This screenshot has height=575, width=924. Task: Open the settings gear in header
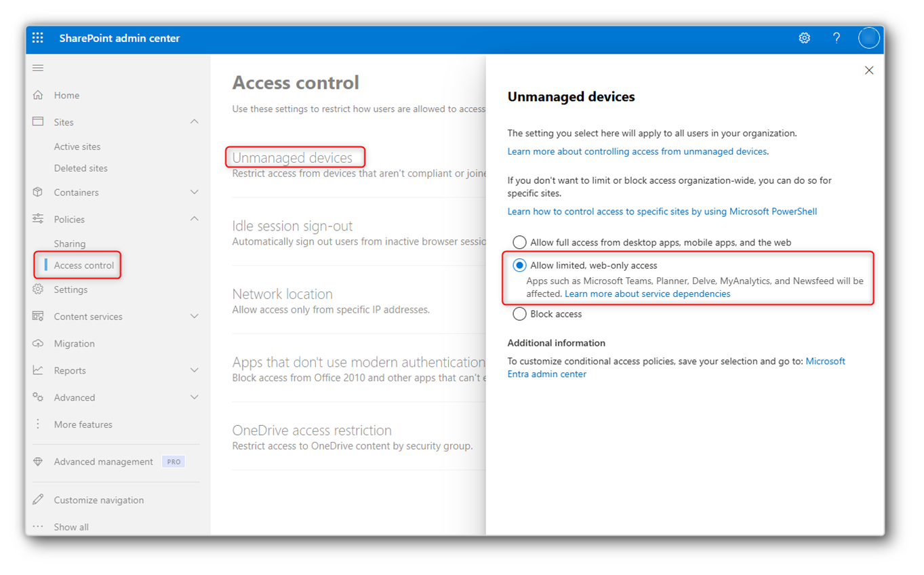(804, 38)
